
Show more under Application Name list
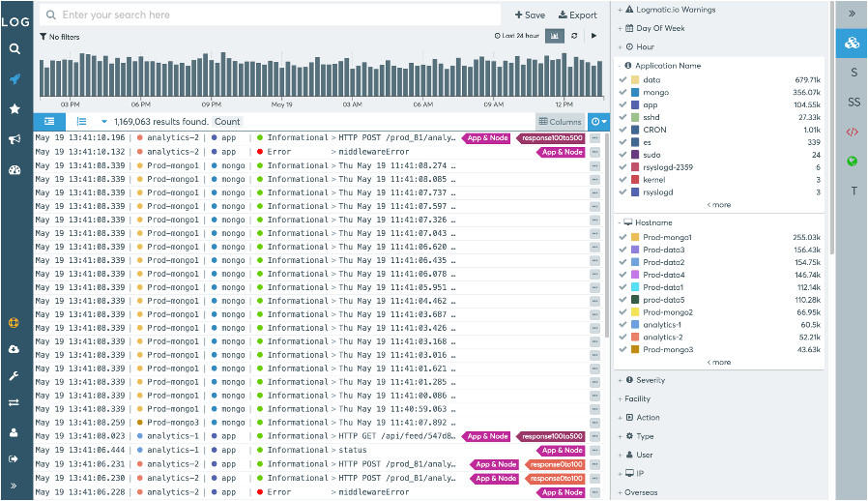coord(718,205)
